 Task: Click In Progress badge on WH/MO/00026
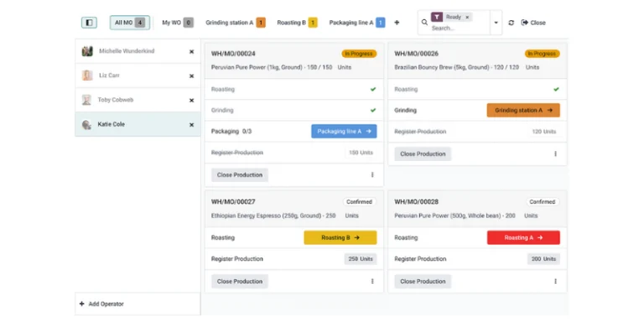click(x=543, y=54)
